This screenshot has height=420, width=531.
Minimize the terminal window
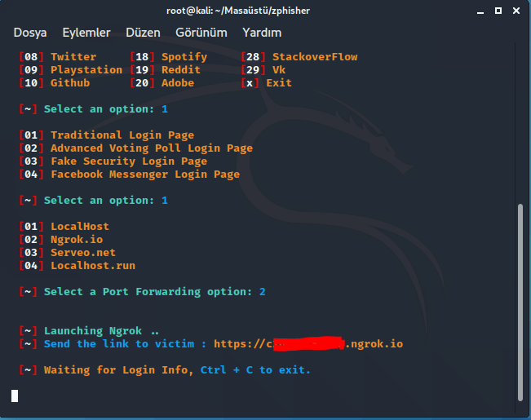click(x=480, y=11)
